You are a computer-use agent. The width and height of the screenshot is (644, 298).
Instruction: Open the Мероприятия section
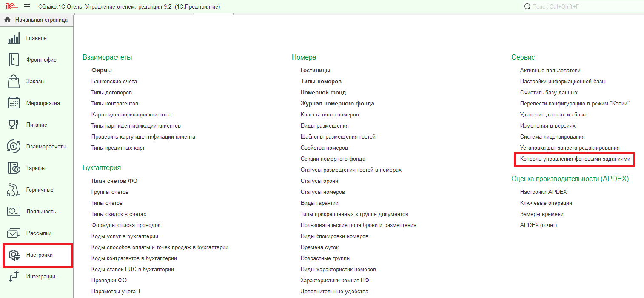click(x=37, y=103)
